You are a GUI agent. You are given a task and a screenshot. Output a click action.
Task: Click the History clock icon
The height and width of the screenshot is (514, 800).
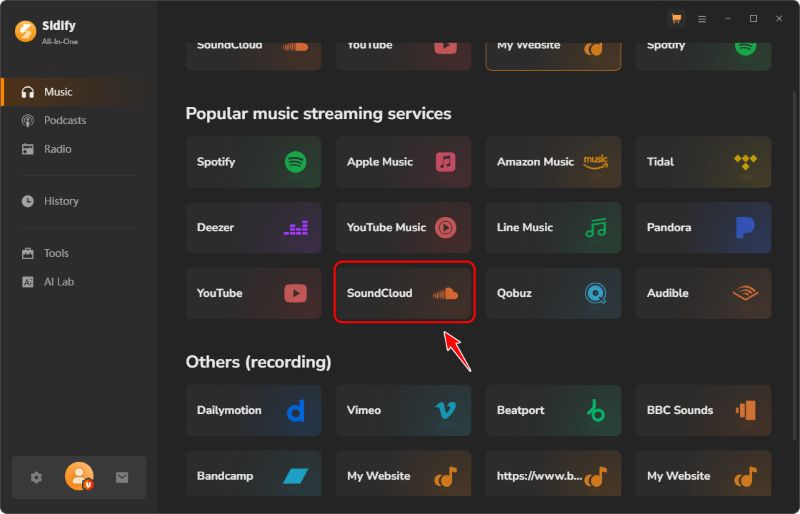click(x=28, y=201)
